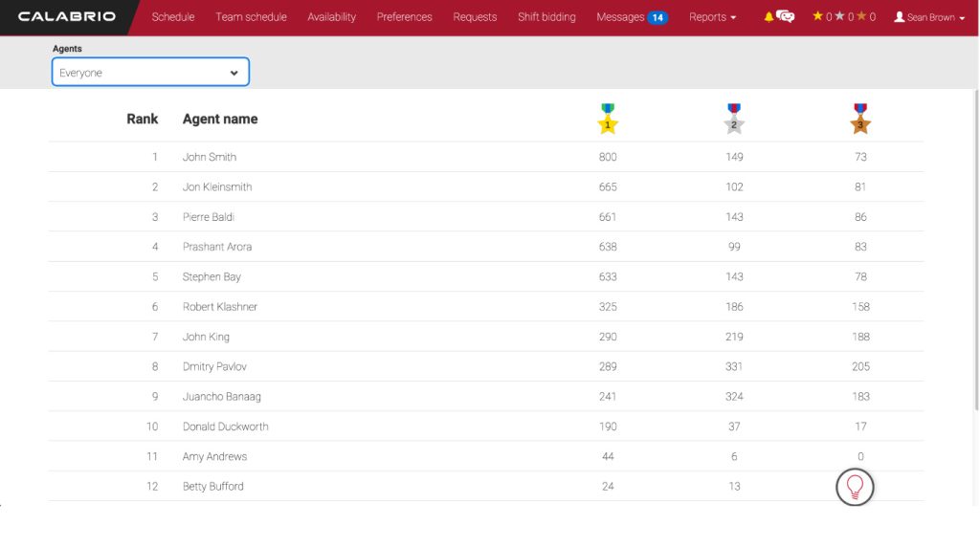Open the Reports dropdown menu
The image size is (980, 547).
pos(712,17)
